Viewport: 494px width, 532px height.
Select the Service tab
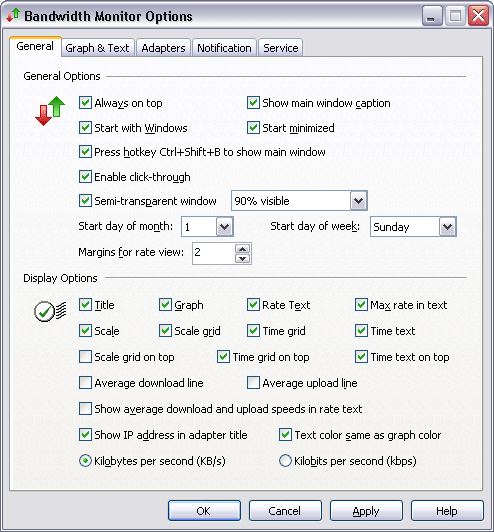click(x=281, y=48)
